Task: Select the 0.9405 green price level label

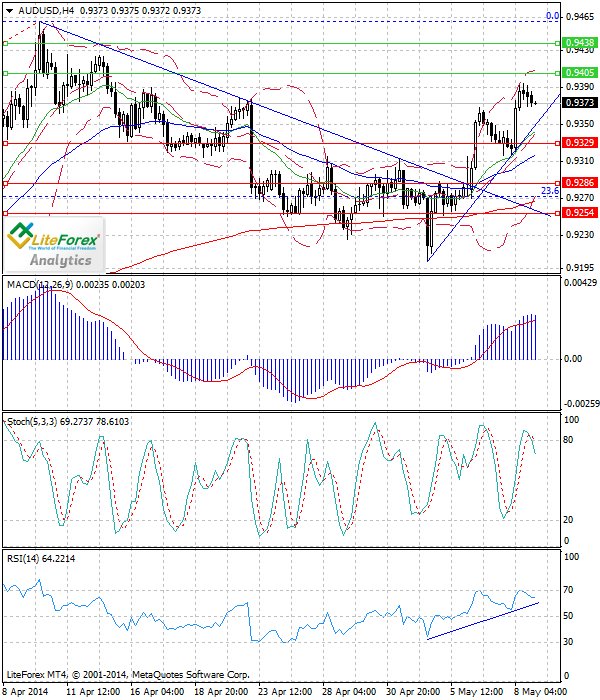Action: [580, 72]
